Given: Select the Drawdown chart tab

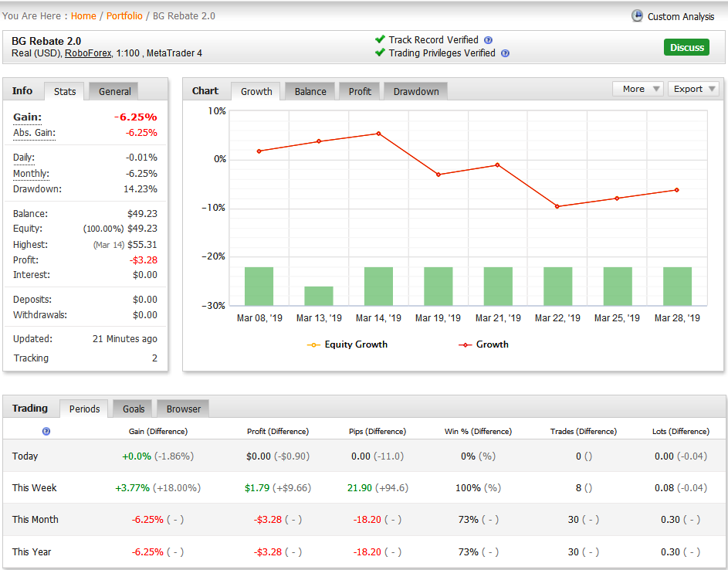Looking at the screenshot, I should click(415, 91).
